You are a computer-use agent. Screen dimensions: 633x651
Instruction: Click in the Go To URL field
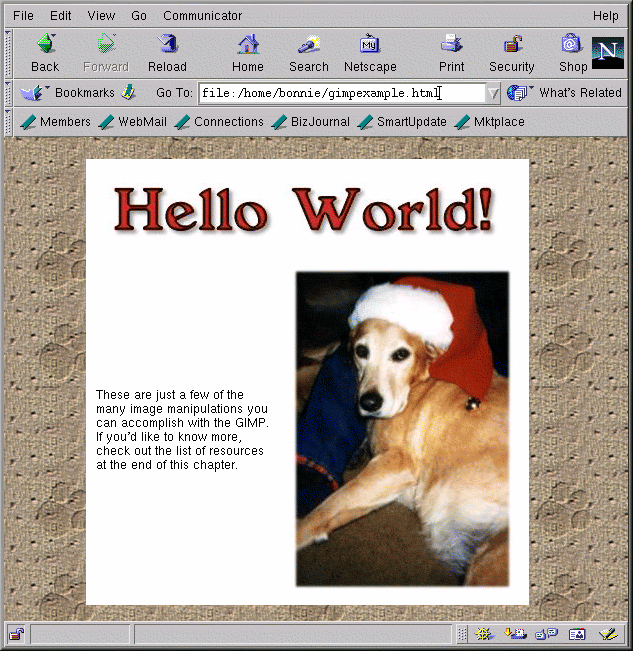coord(340,93)
